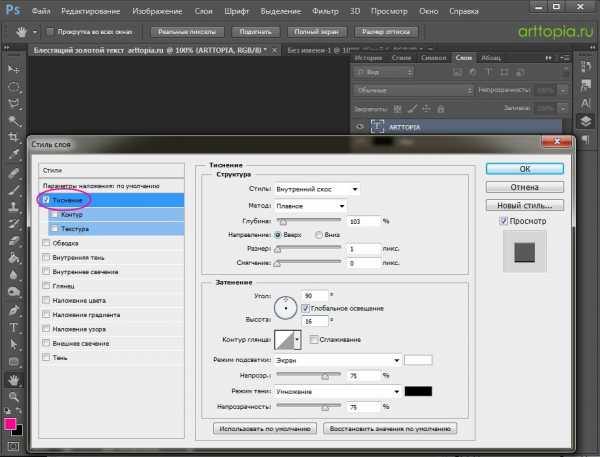Enable the Внутренняя тень checkbox
Image resolution: width=600 pixels, height=457 pixels.
[46, 257]
